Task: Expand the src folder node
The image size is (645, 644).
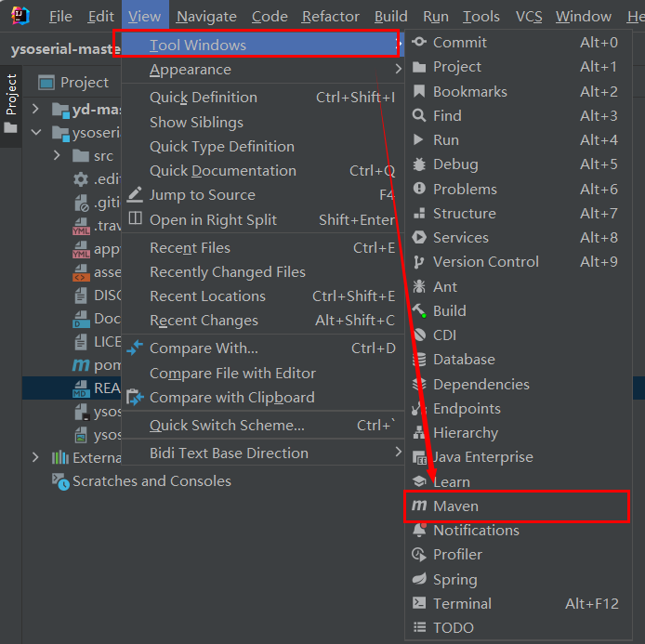Action: point(57,155)
